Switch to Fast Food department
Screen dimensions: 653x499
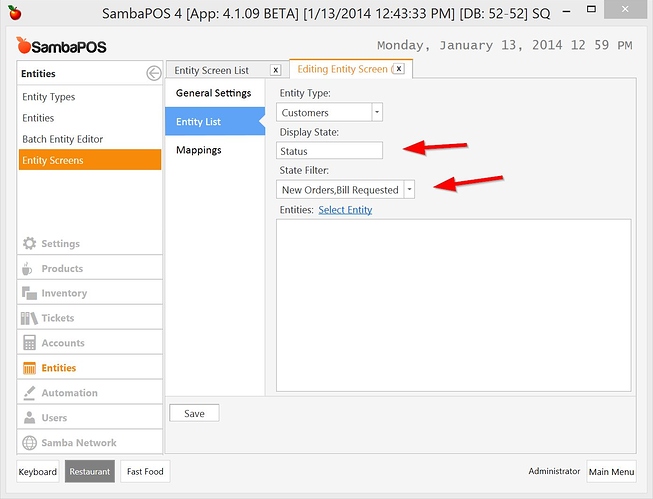click(145, 472)
